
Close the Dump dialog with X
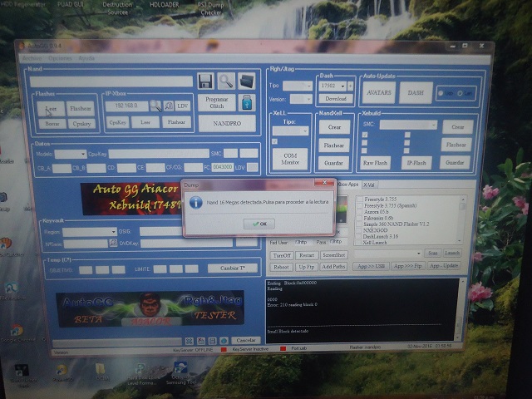(x=323, y=182)
